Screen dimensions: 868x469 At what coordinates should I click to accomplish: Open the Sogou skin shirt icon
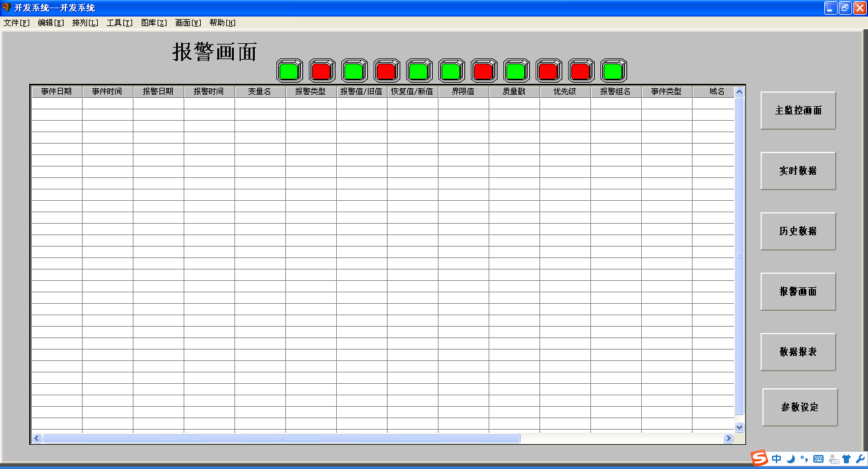tap(846, 459)
